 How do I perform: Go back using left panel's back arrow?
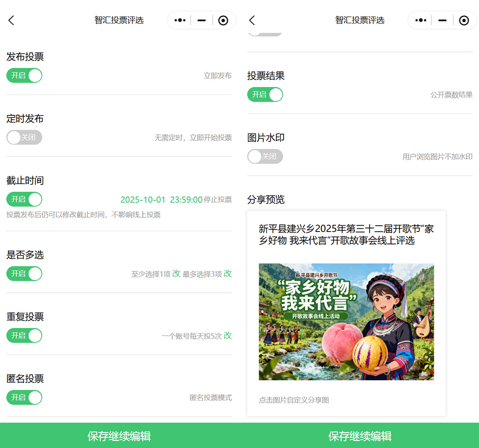pos(12,20)
